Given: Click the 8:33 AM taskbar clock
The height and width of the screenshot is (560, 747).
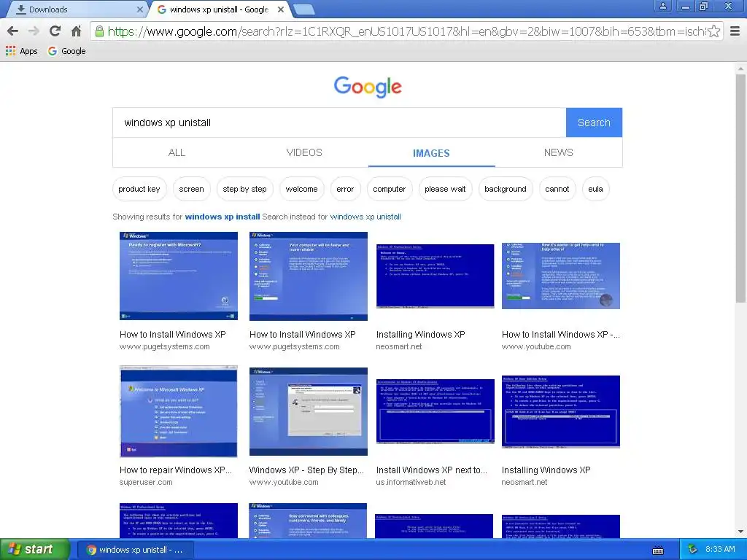Looking at the screenshot, I should pos(720,550).
